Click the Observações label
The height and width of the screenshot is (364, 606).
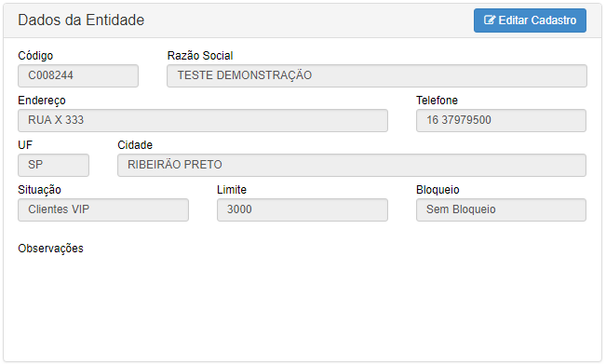click(x=50, y=249)
